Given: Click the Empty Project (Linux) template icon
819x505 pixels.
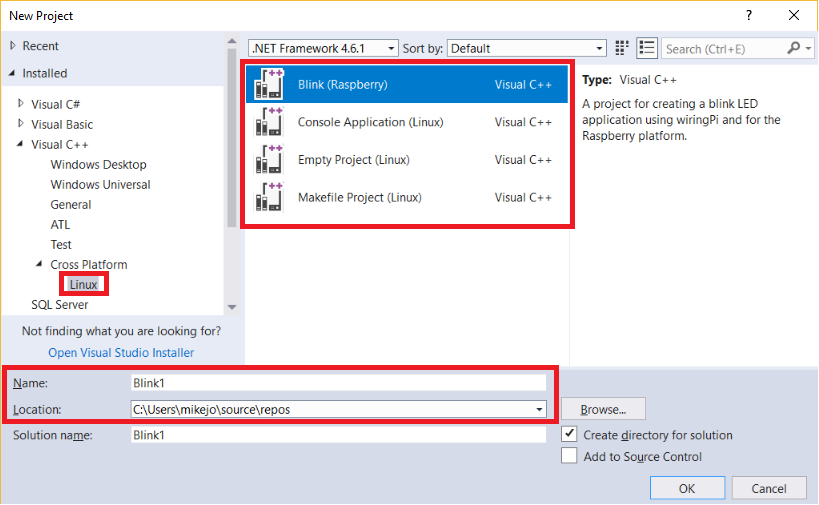Looking at the screenshot, I should pos(268,159).
